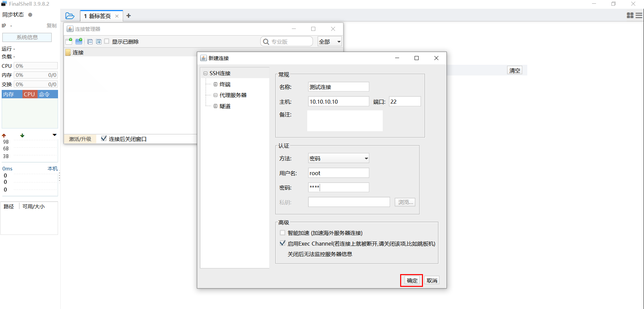Click the 可用/大小 column header
Viewport: 644px width, 309px height.
34,206
